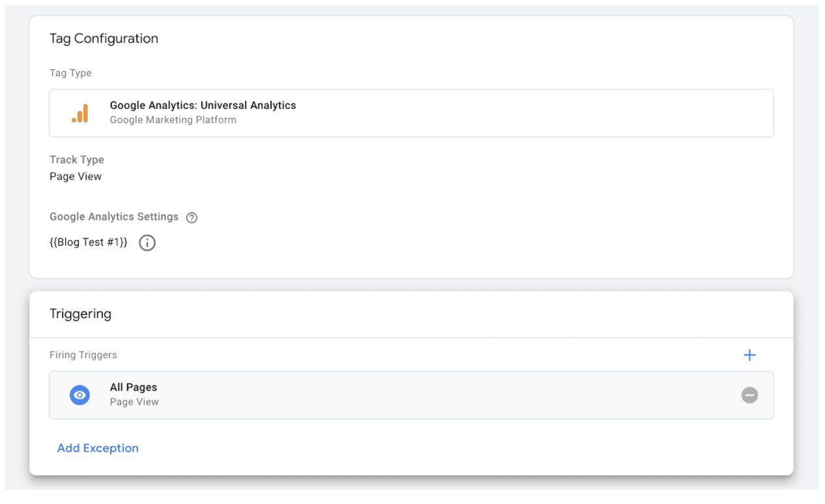This screenshot has height=504, width=825.
Task: Click the Track Type label
Action: click(77, 160)
